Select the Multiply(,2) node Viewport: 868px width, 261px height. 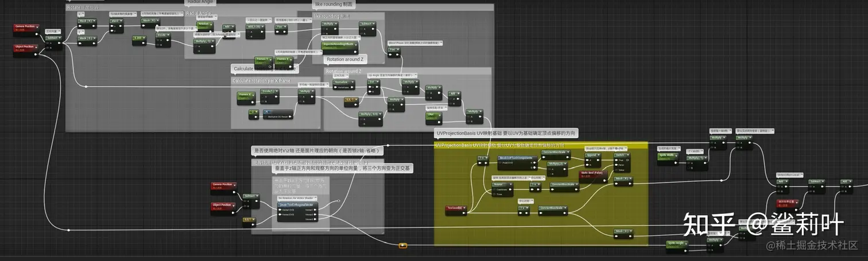point(557,169)
